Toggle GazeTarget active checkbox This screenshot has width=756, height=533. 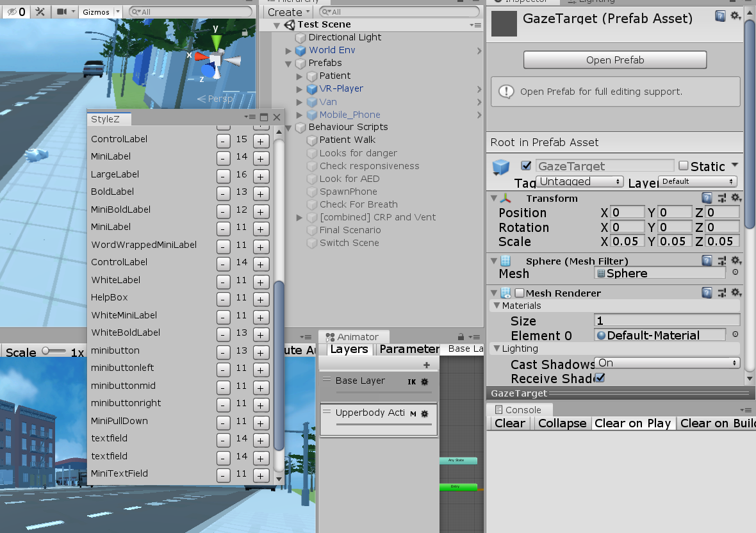pos(526,166)
